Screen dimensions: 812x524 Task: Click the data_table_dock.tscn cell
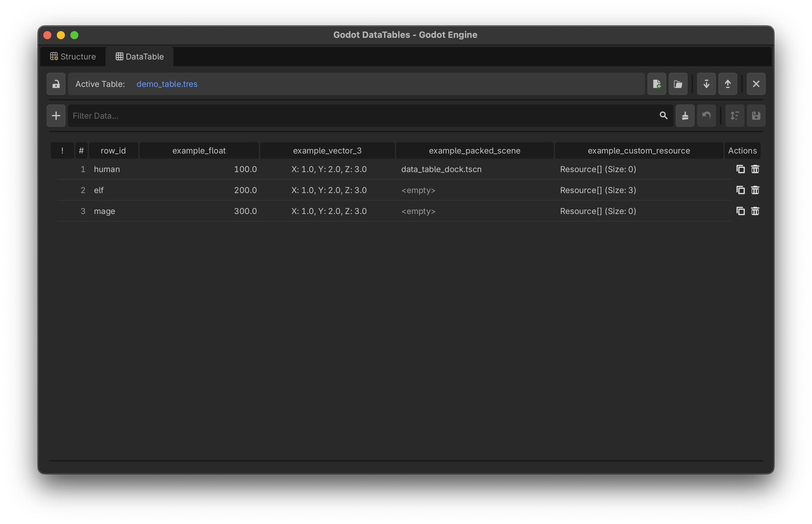[x=441, y=169]
